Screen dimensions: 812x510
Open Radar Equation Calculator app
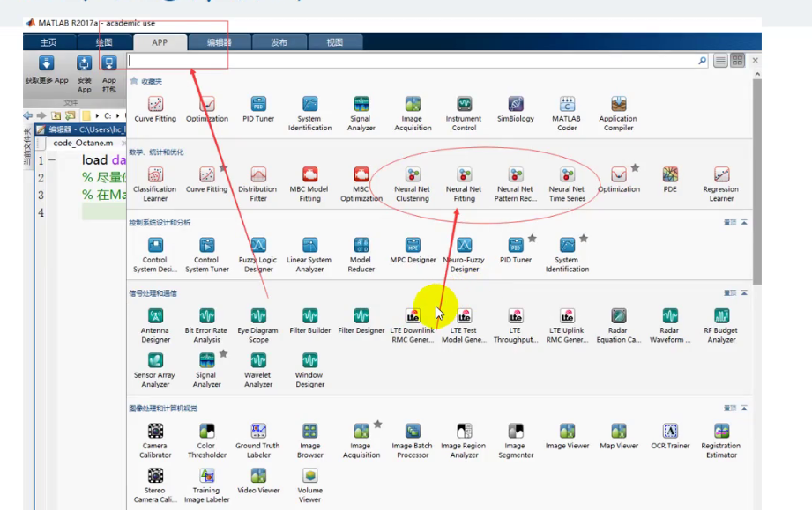(618, 326)
